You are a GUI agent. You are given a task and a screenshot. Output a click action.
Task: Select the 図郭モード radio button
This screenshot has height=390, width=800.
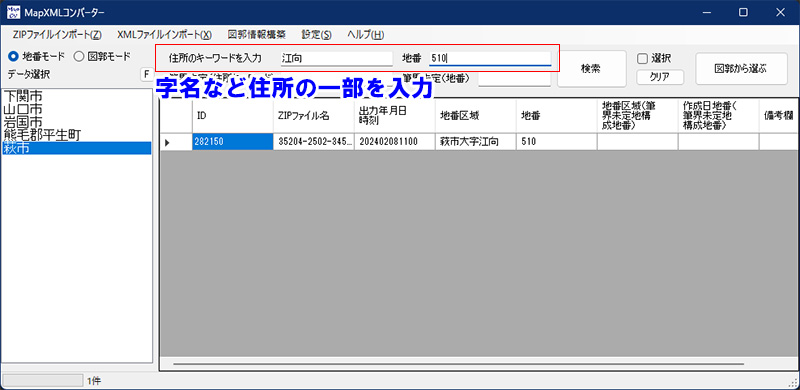pyautogui.click(x=102, y=56)
